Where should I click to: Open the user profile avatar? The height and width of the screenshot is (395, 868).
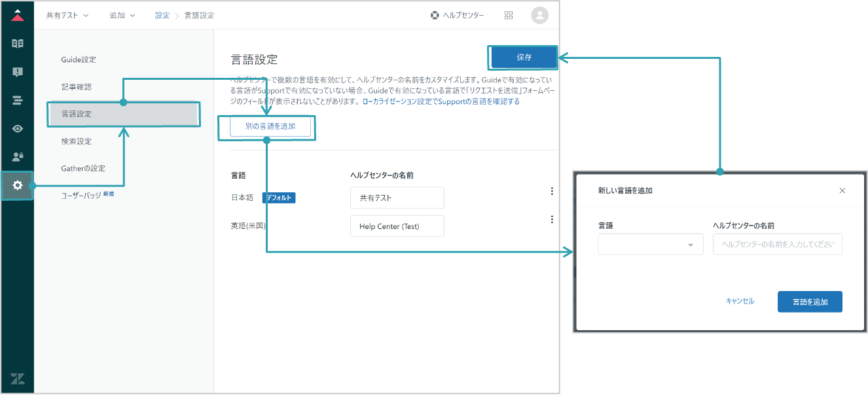(539, 15)
